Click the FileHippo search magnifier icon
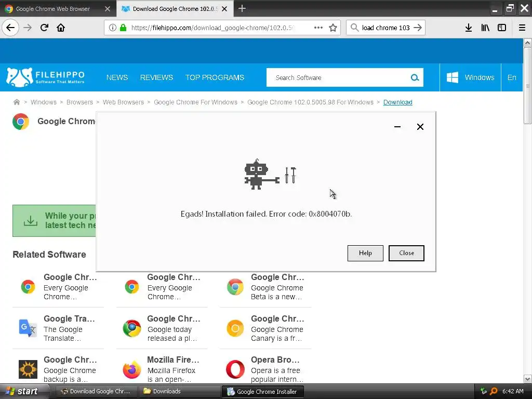 (415, 77)
